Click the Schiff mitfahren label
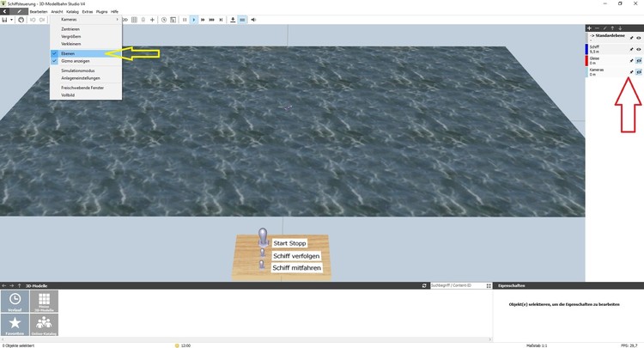Screen dimensions: 644x348 point(296,268)
